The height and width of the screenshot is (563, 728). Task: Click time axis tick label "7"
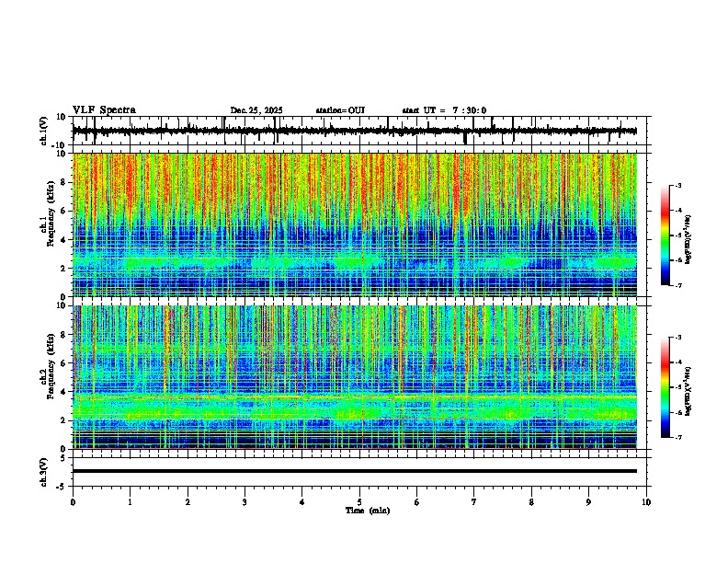(x=474, y=502)
